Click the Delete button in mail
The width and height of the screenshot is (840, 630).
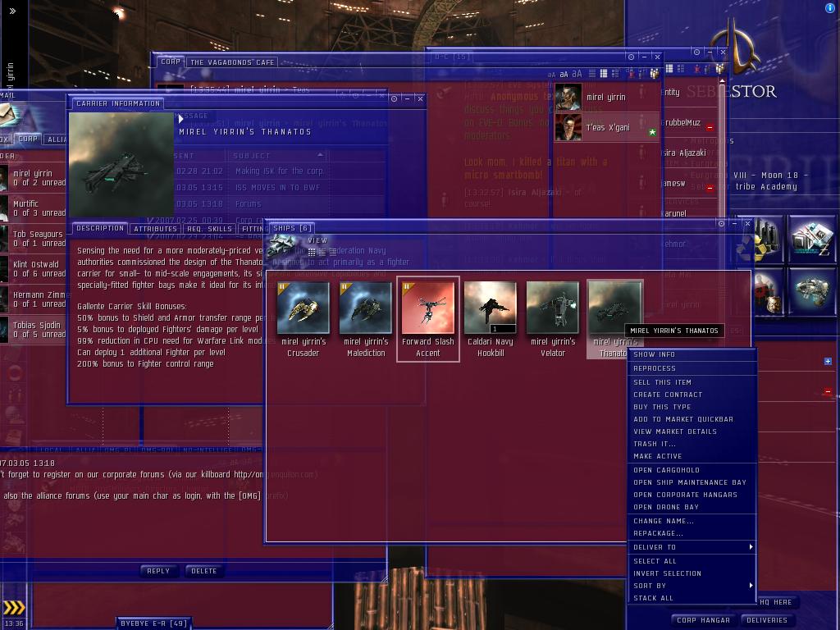pos(204,571)
